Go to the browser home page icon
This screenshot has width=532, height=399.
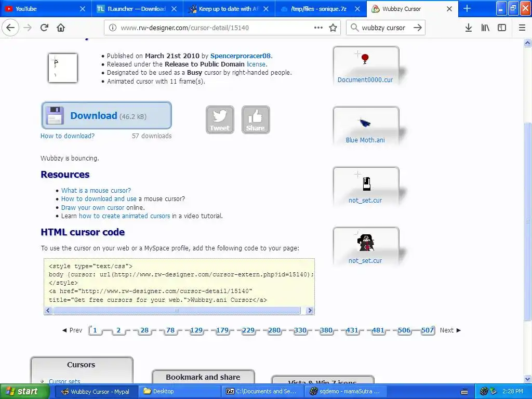coord(61,28)
